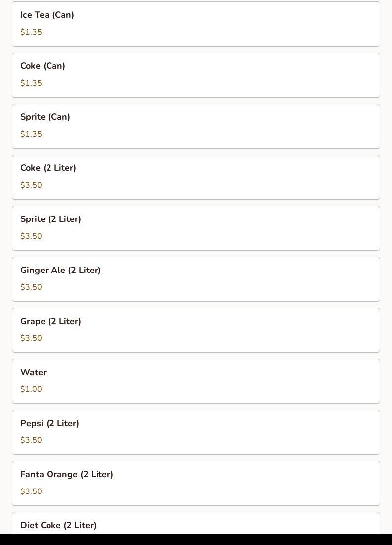392x545 pixels.
Task: Click the $3.50 price below Fanta Orange
Action: 31,491
